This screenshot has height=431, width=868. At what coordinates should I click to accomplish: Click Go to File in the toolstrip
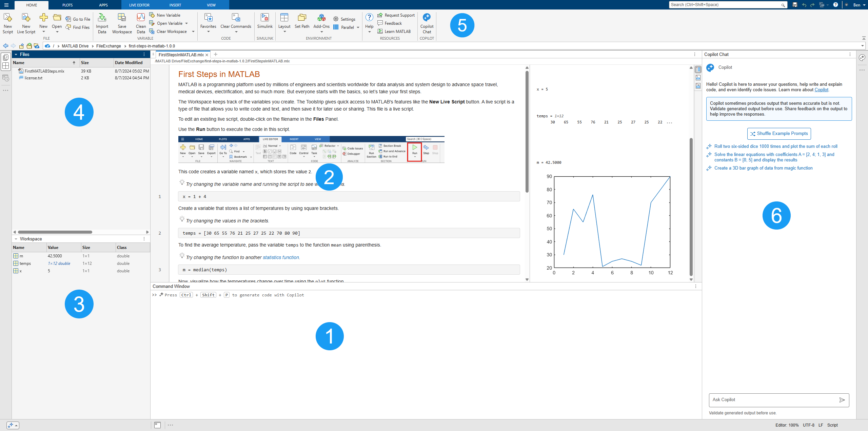pyautogui.click(x=78, y=19)
